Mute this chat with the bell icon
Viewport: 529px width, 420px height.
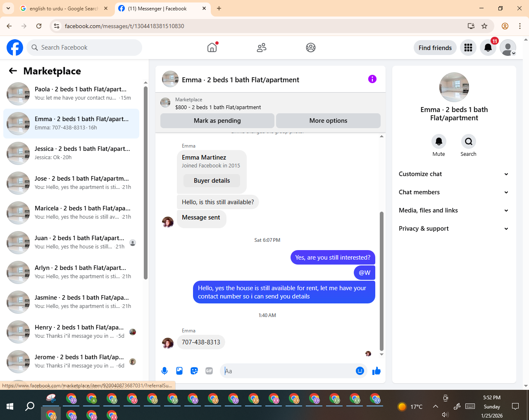pos(439,141)
